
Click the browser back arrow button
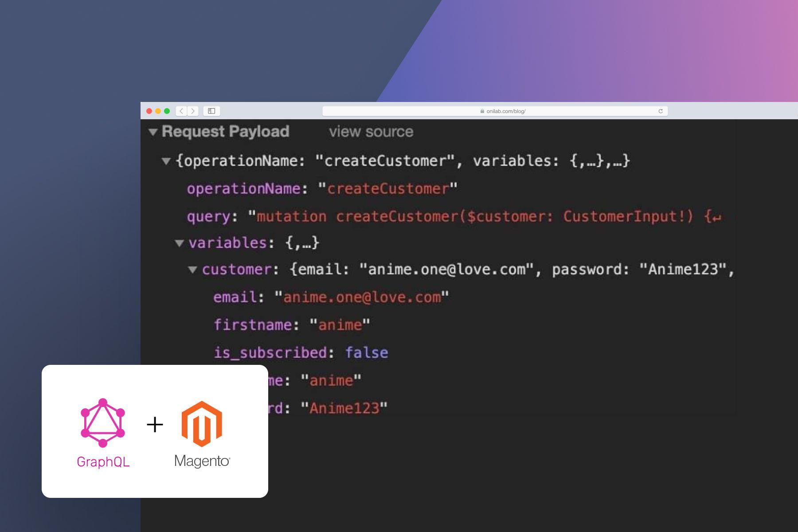[x=181, y=111]
